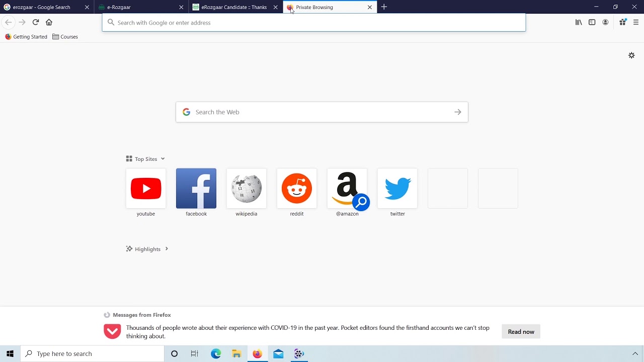Open the Library panel icon

click(x=579, y=22)
